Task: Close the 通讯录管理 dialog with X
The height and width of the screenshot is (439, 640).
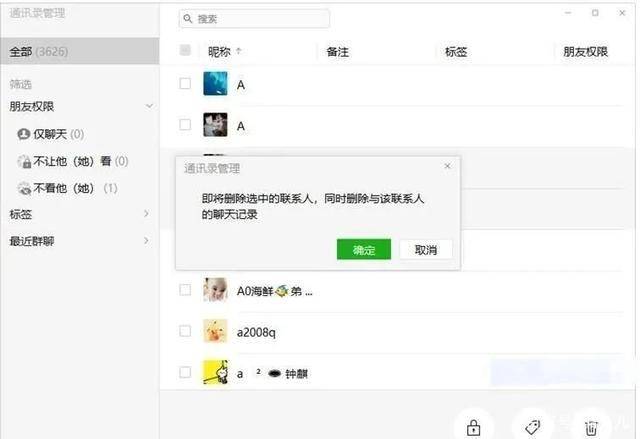Action: pyautogui.click(x=447, y=166)
